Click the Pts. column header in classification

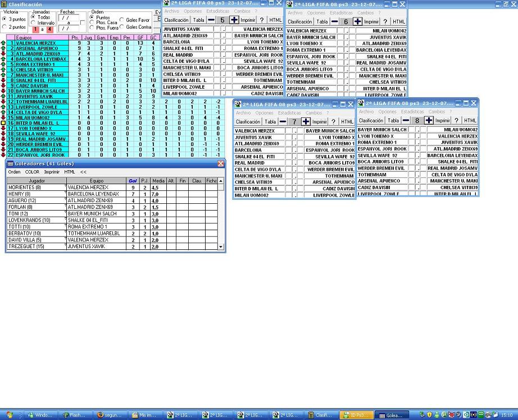point(75,38)
